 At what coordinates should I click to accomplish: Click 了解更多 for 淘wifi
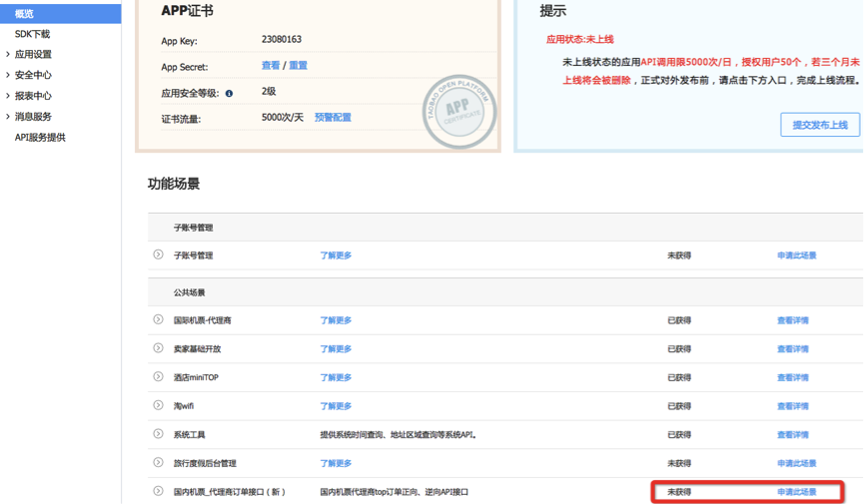(336, 406)
